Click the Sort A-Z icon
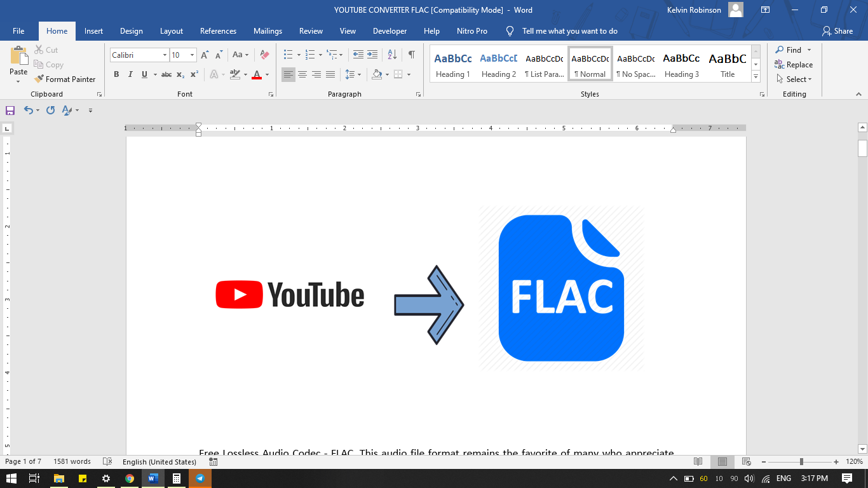Viewport: 868px width, 488px height. tap(392, 55)
